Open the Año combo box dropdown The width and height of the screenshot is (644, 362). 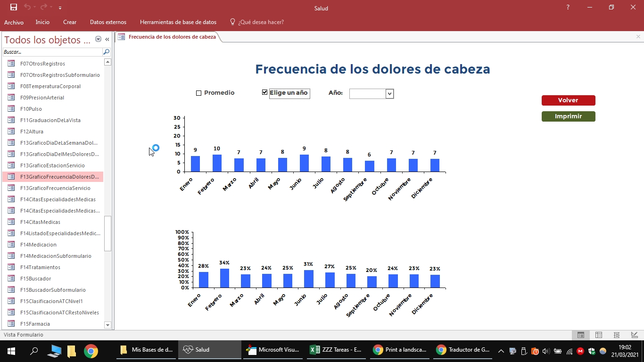pos(389,94)
